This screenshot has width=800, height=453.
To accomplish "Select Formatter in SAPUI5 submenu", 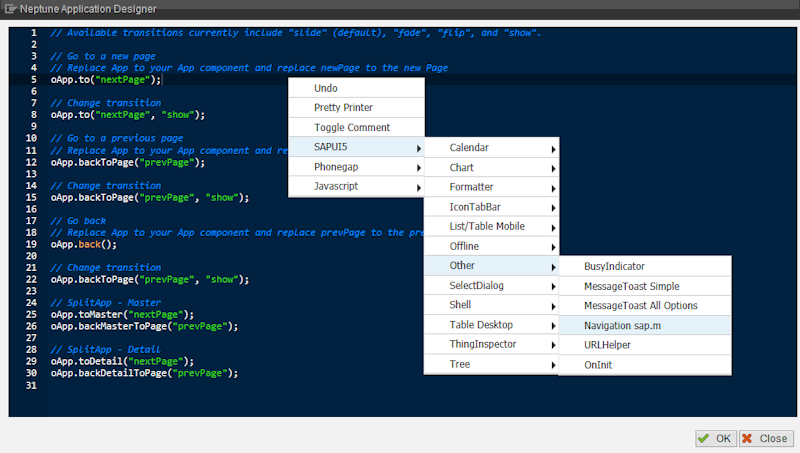I will [x=491, y=187].
